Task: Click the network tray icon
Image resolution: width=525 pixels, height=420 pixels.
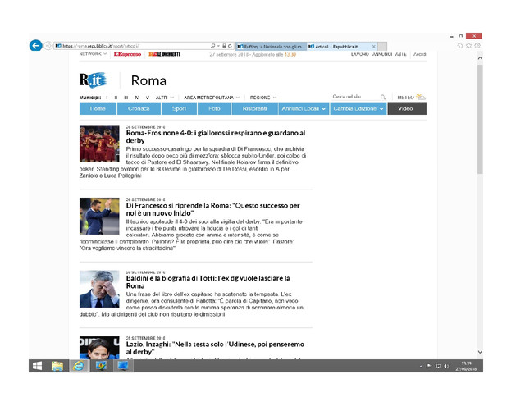Action: (437, 366)
